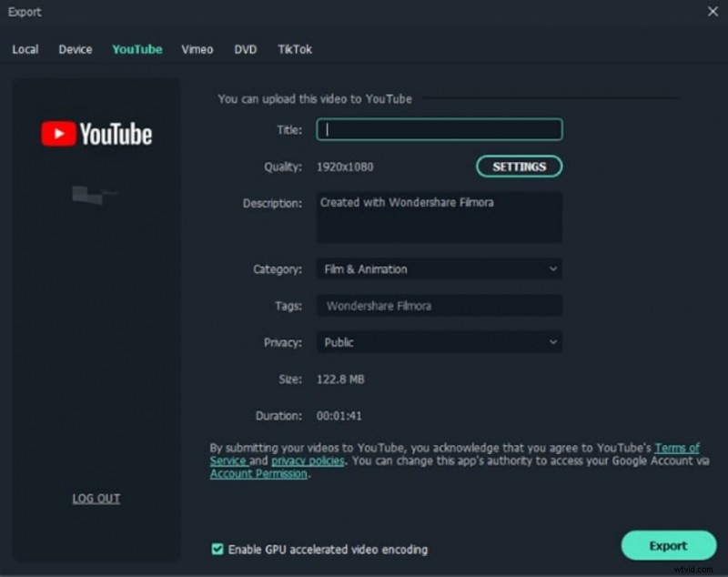This screenshot has width=728, height=577.
Task: Click the Export button
Action: pyautogui.click(x=668, y=545)
